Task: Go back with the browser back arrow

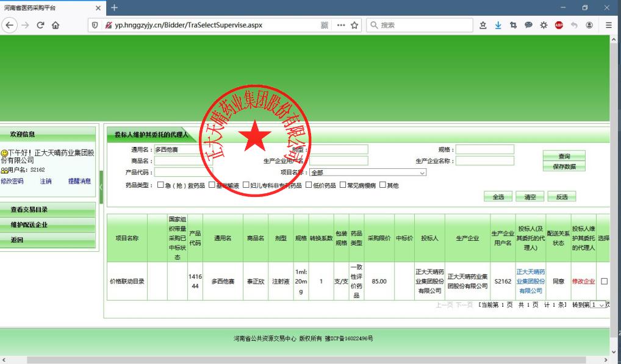Action: pyautogui.click(x=10, y=26)
